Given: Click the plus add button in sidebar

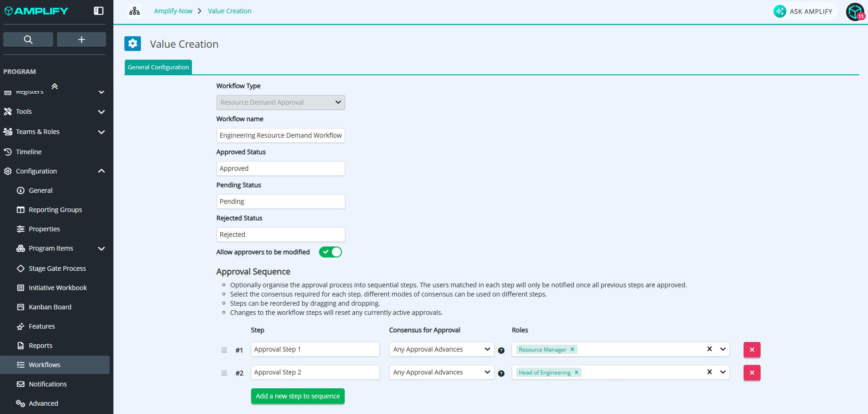Looking at the screenshot, I should click(81, 39).
